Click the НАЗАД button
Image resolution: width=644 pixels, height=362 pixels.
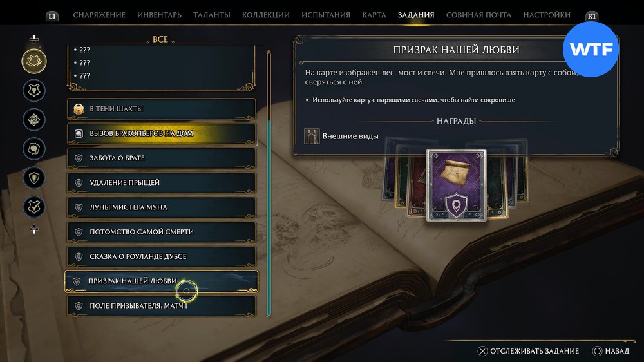click(611, 351)
